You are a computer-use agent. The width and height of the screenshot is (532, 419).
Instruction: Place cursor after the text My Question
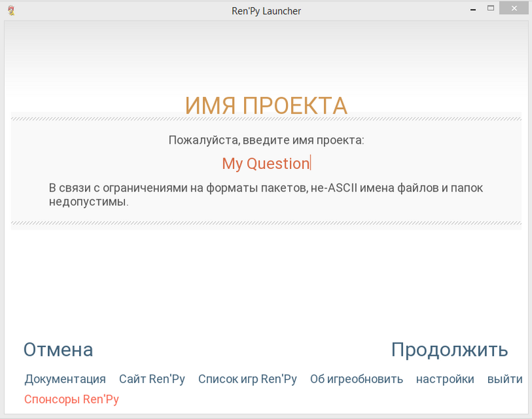click(309, 164)
